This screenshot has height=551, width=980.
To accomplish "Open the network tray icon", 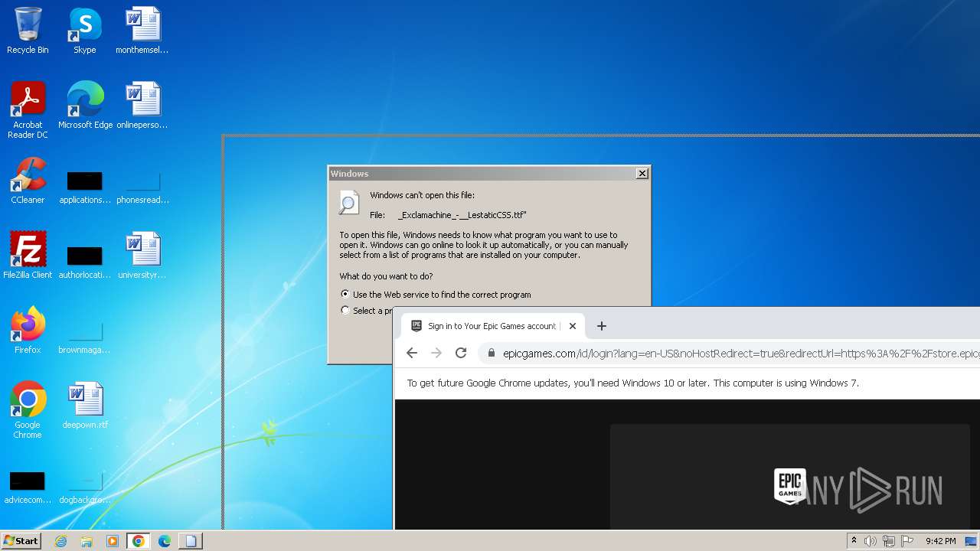I will [x=889, y=541].
